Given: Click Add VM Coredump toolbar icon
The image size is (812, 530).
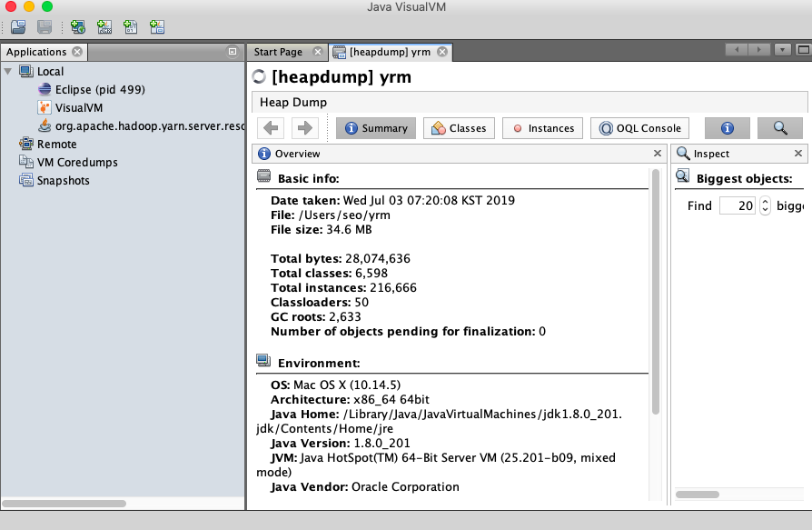Looking at the screenshot, I should click(131, 26).
